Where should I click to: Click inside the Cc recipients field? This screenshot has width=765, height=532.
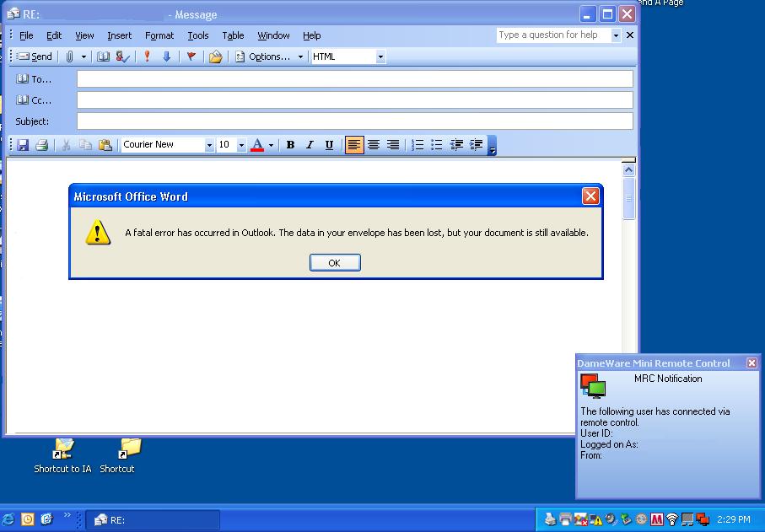[x=355, y=100]
